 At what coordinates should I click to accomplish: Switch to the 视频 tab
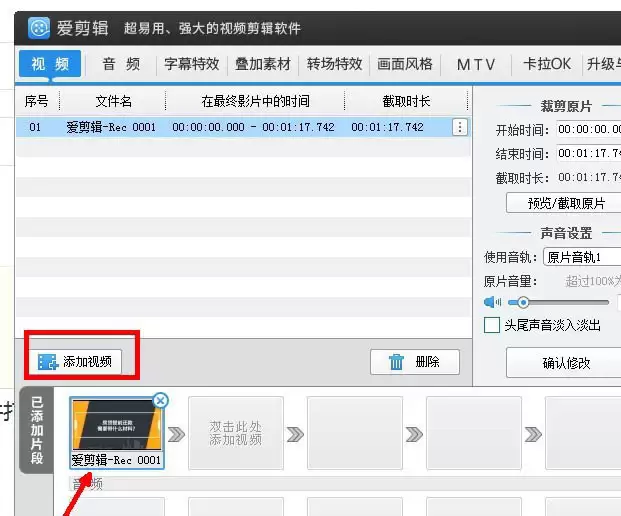tap(50, 63)
